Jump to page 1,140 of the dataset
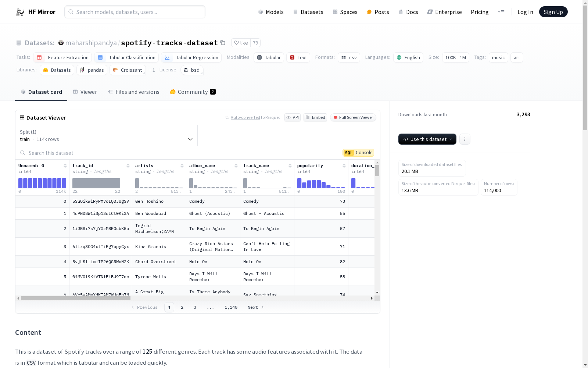 point(231,307)
